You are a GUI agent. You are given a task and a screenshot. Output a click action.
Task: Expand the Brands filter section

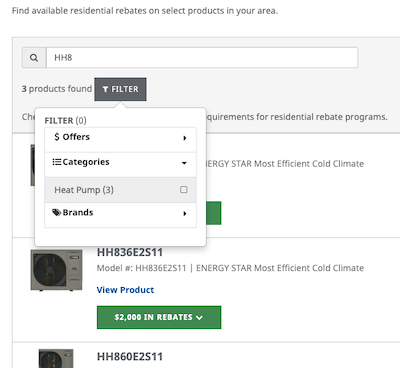(120, 215)
